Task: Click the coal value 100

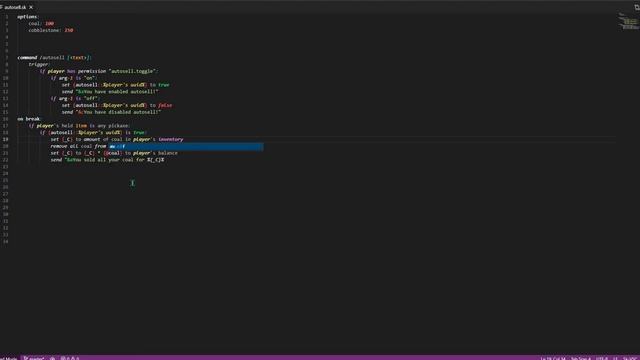Action: coord(49,24)
